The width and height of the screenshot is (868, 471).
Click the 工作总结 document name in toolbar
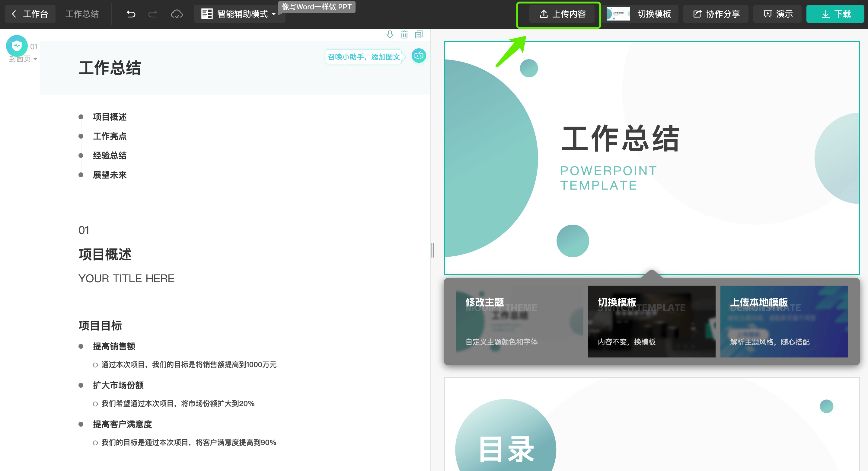tap(82, 14)
